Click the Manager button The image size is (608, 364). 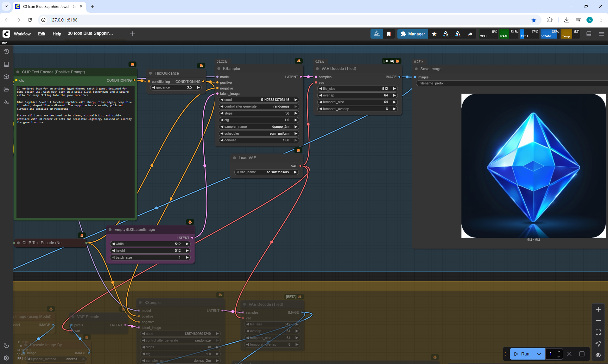pyautogui.click(x=413, y=34)
